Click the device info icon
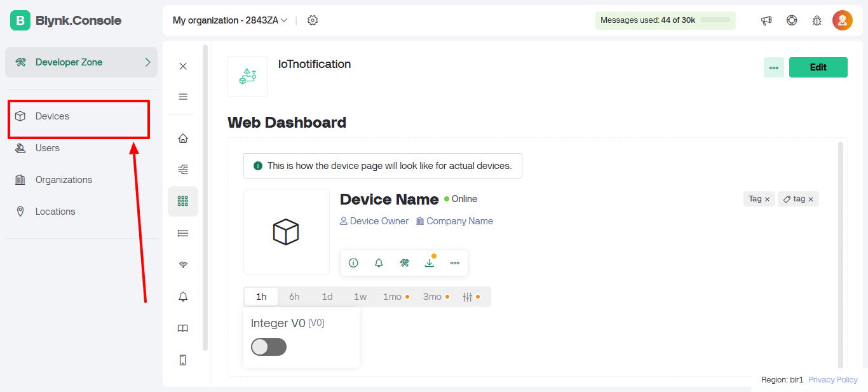868x392 pixels. pos(353,263)
